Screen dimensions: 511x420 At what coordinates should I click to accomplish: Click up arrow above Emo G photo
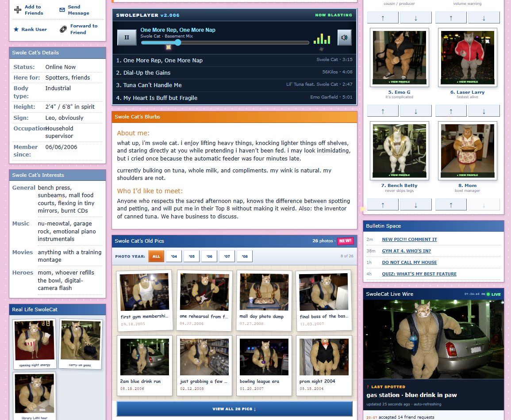click(x=383, y=18)
